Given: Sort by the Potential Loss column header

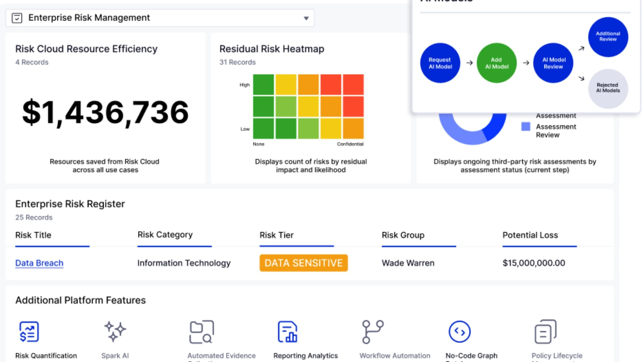Looking at the screenshot, I should [x=530, y=235].
